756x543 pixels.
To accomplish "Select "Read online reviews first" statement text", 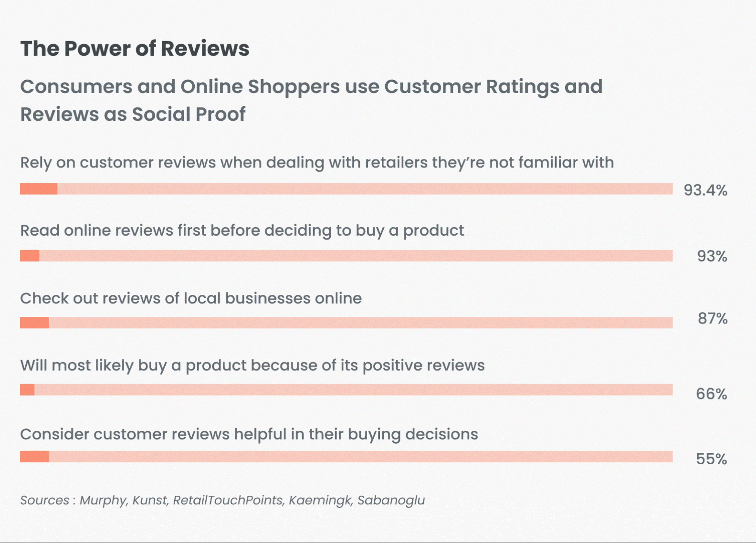I will [242, 230].
